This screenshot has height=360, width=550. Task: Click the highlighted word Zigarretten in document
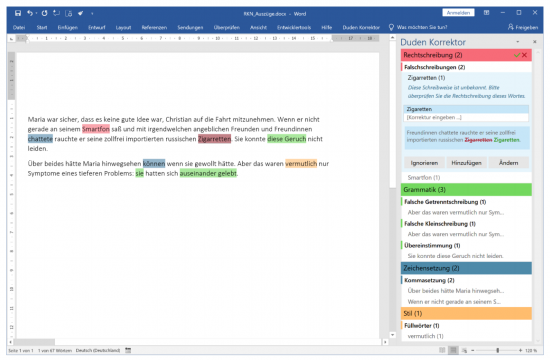[214, 139]
